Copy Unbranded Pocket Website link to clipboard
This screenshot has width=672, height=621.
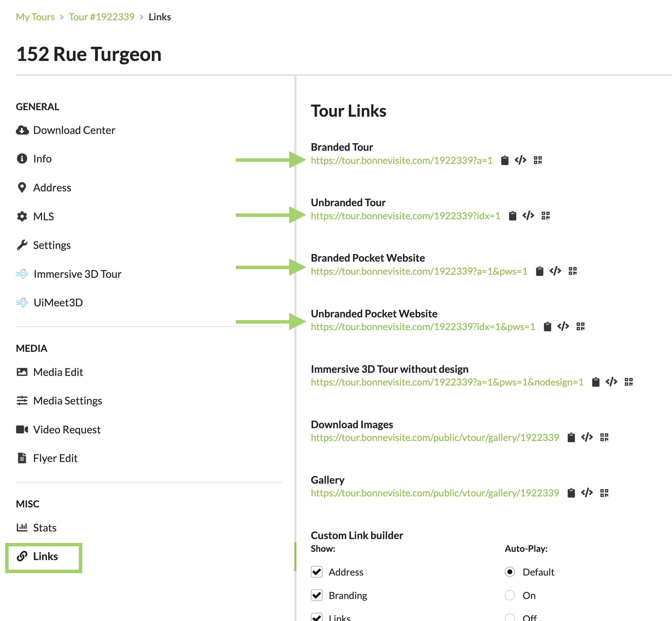[547, 327]
